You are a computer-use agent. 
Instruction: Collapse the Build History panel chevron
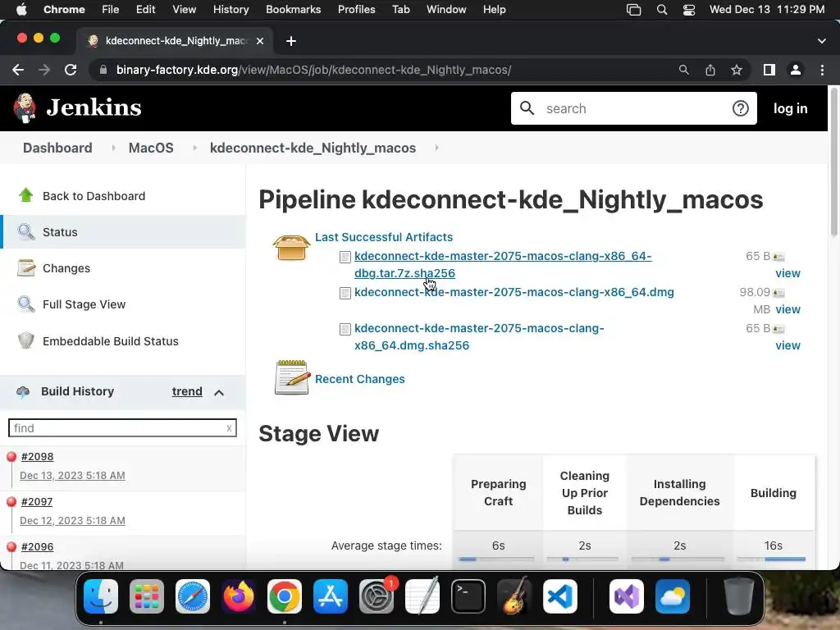(219, 393)
